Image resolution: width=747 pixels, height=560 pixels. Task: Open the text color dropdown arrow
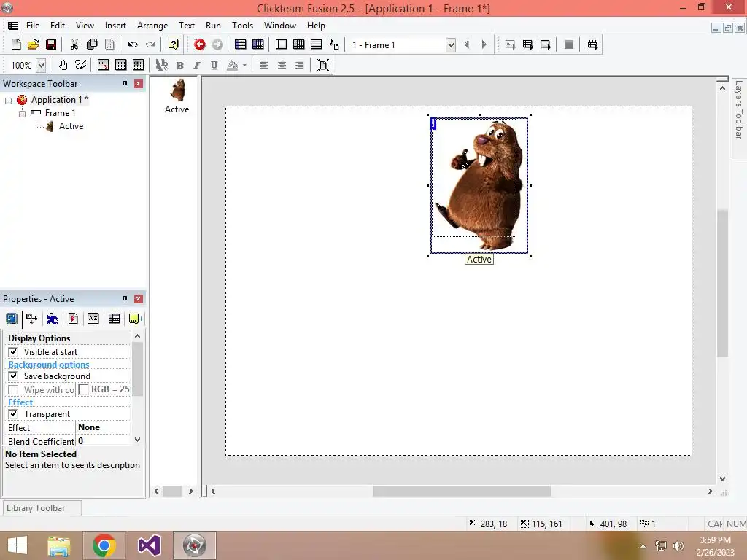click(x=244, y=65)
